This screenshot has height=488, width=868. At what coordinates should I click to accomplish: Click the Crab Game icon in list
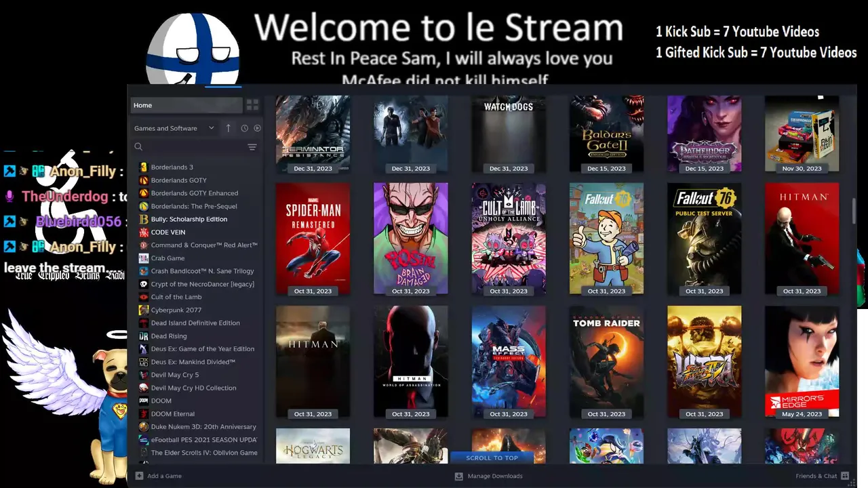[143, 258]
